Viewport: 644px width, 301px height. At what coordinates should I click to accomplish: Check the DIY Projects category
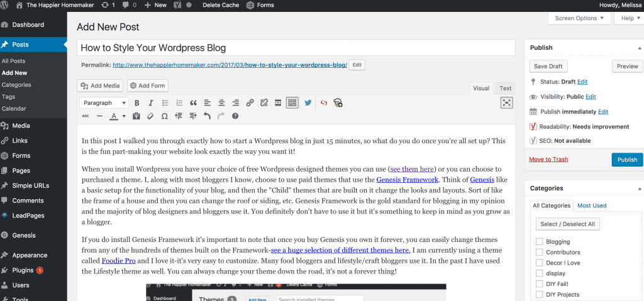539,295
